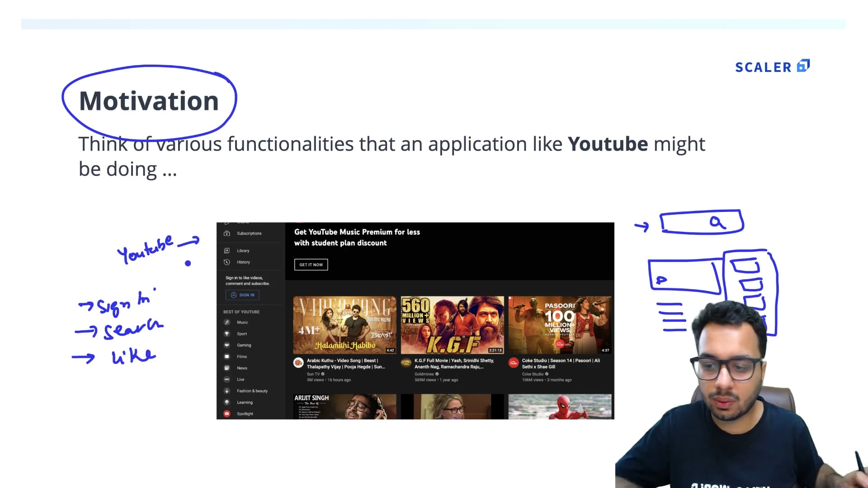Screen dimensions: 868x488
Task: Open Coke Studio Pasoori title link
Action: click(x=561, y=364)
